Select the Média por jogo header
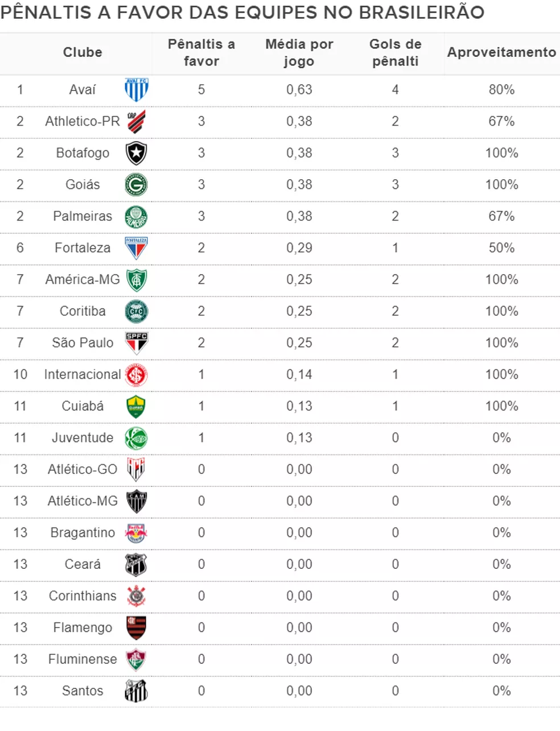560x731 pixels. 299,52
